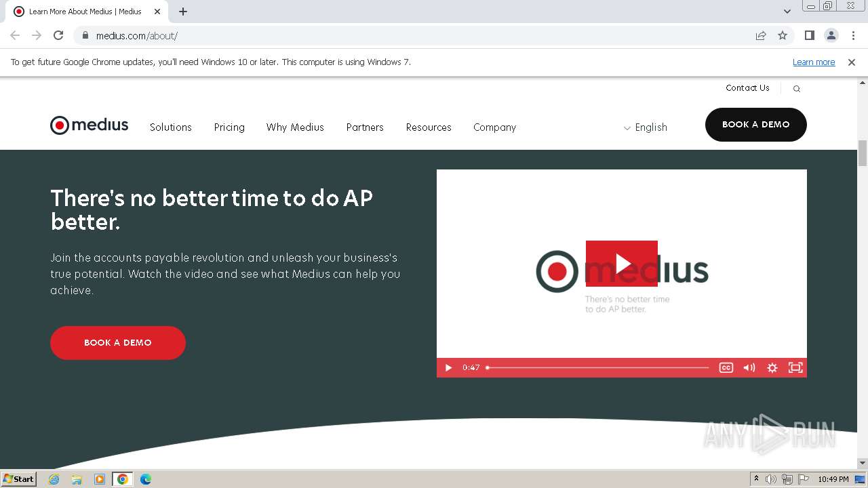Expand the English language dropdown
Screen dimensions: 868x488
pyautogui.click(x=645, y=127)
